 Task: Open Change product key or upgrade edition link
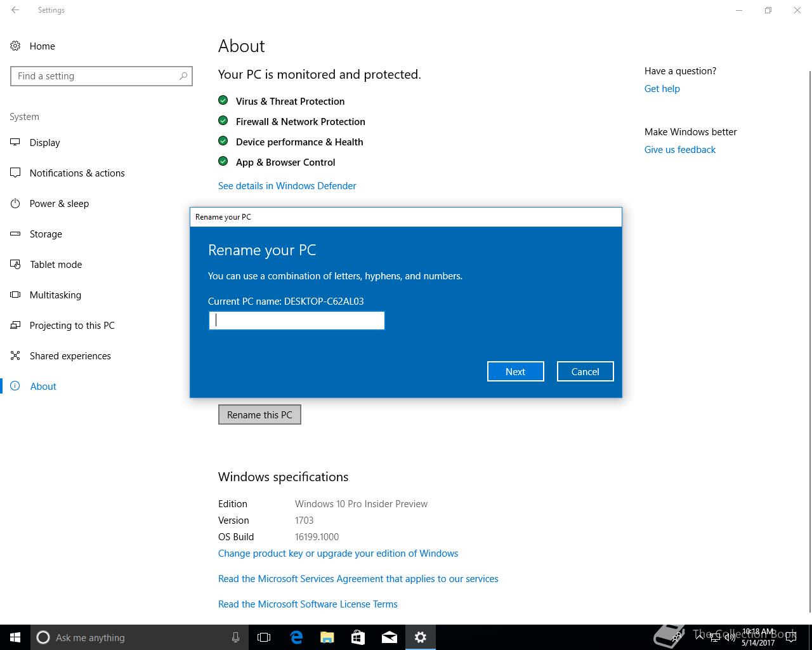tap(338, 553)
